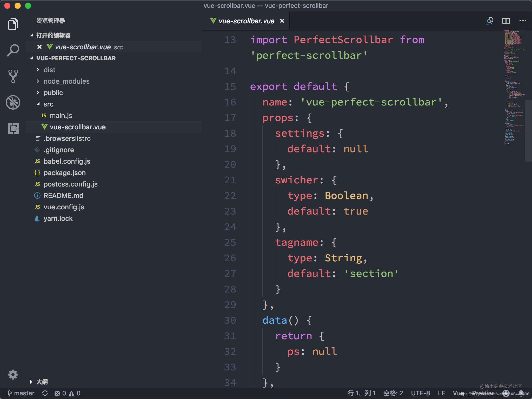Open Source Control from the activity bar
The width and height of the screenshot is (532, 399).
pyautogui.click(x=13, y=75)
